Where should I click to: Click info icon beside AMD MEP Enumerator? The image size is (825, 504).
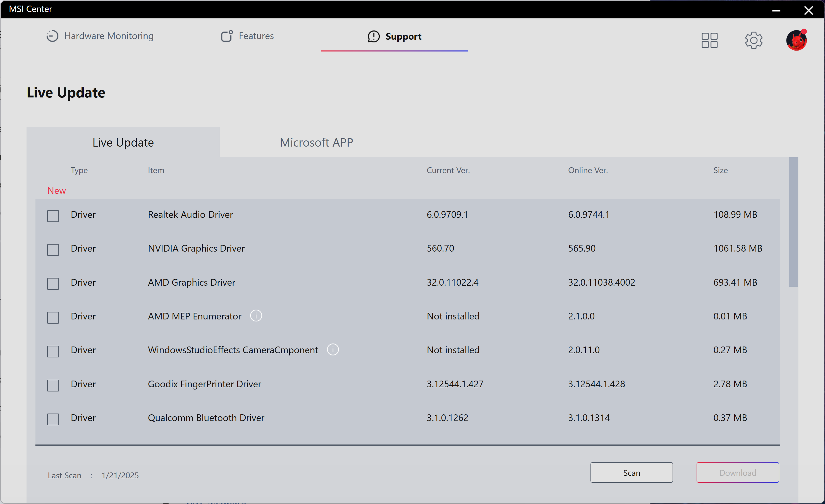pyautogui.click(x=256, y=316)
